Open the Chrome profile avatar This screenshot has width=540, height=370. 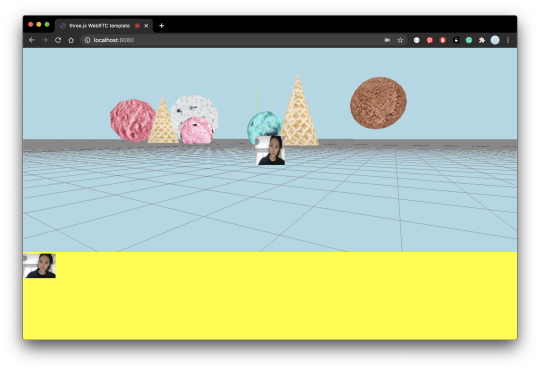pos(495,40)
